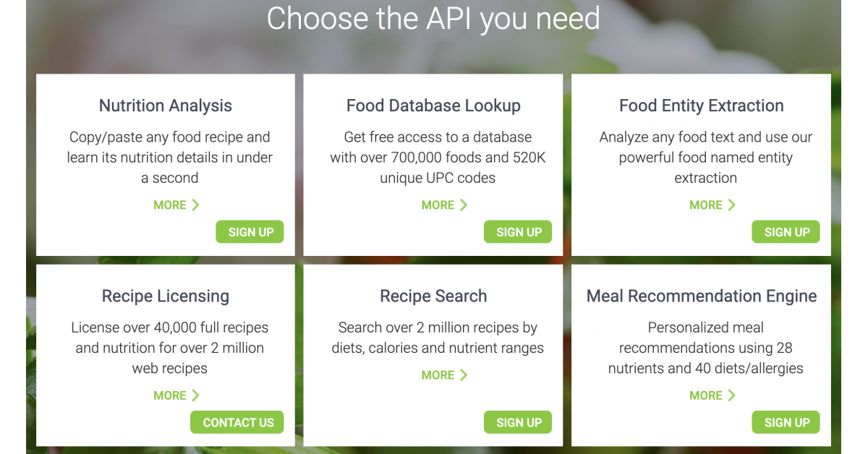Open MORE link for Meal Recommendation Engine

click(x=706, y=395)
